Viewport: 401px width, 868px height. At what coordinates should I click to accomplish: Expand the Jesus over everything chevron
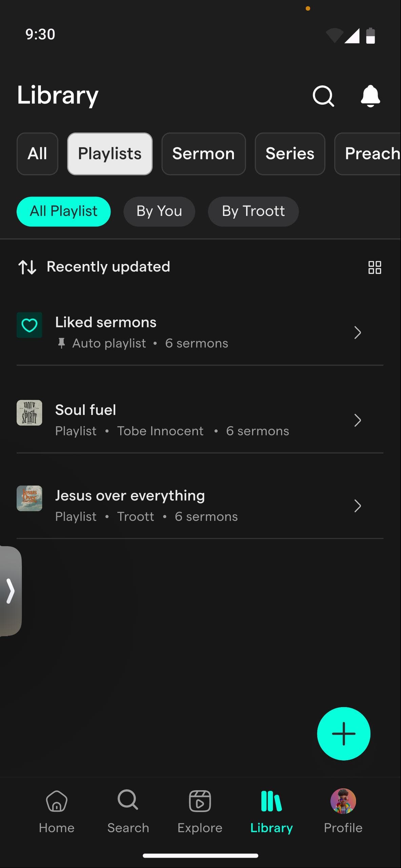tap(358, 506)
